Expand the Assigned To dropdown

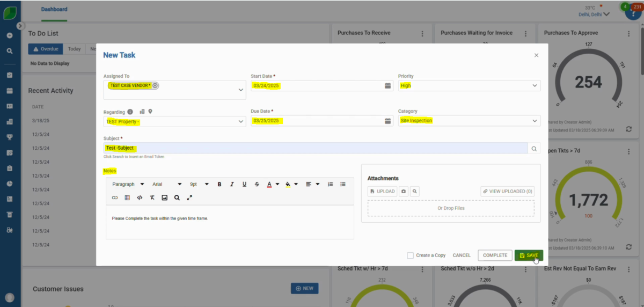pos(241,90)
